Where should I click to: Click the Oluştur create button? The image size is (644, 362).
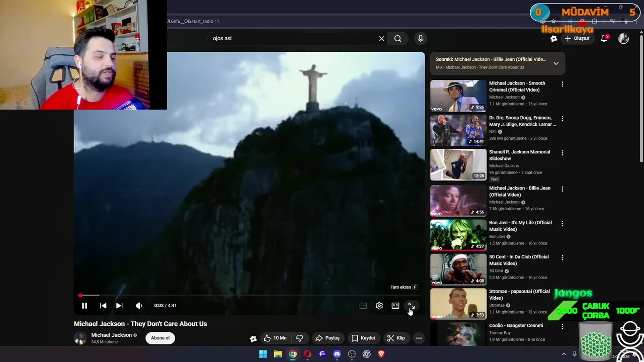577,39
